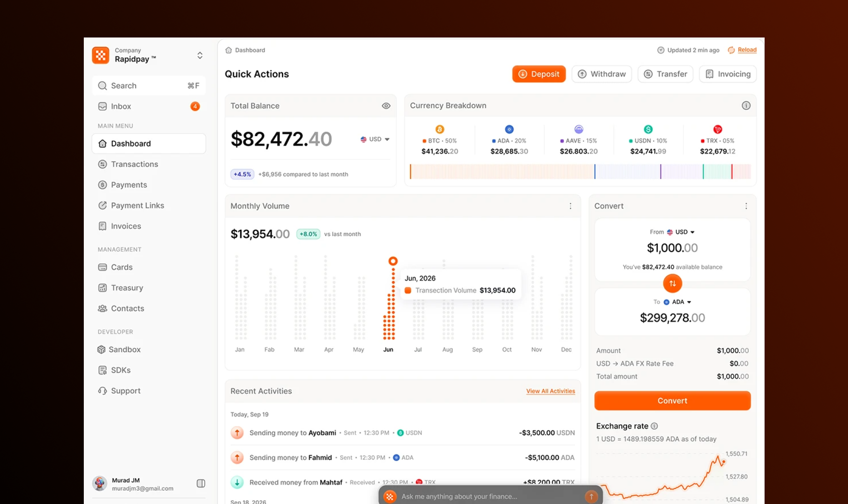Click the exchange rate chart endpoint dot
Viewport: 848px width, 504px height.
coord(724,462)
